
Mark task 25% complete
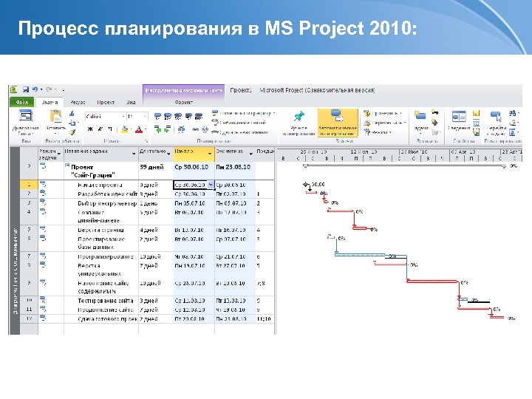[x=168, y=117]
